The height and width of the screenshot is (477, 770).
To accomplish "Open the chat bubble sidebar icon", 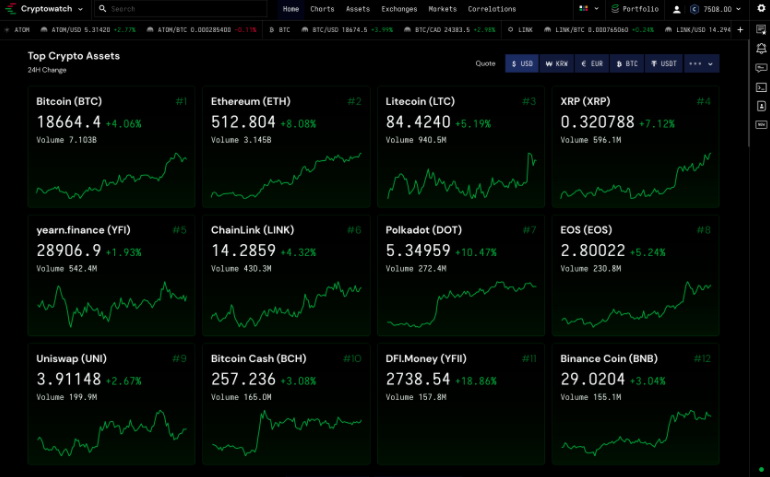I will click(761, 68).
